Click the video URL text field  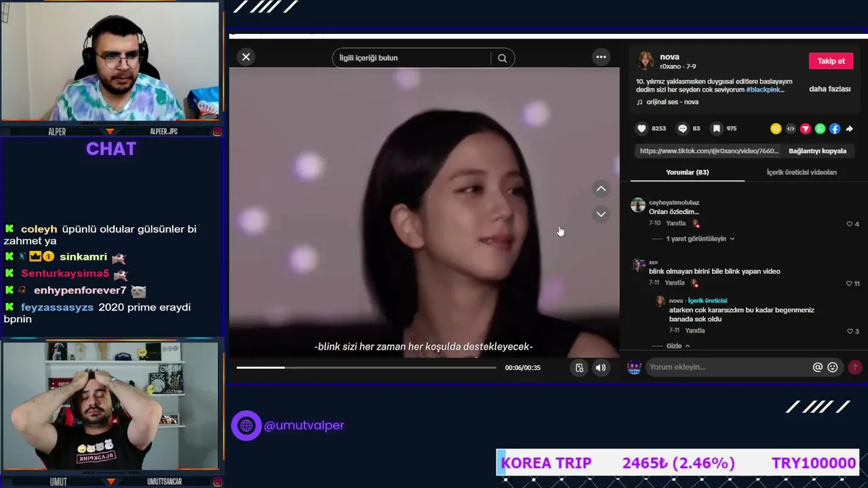709,151
